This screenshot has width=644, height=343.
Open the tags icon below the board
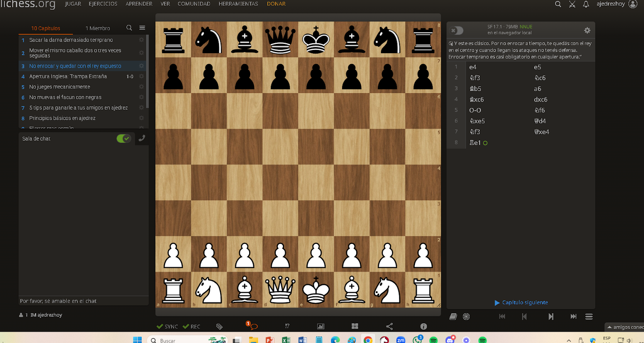[x=219, y=326]
